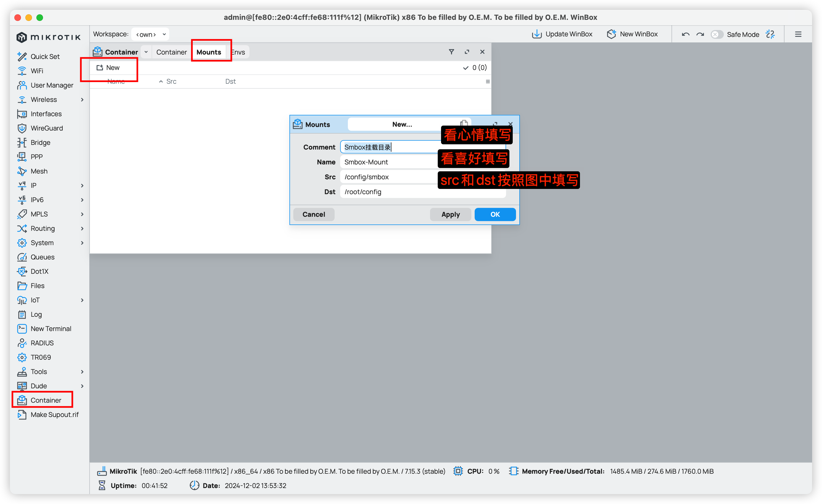The image size is (822, 504).
Task: Open the WireGuard section
Action: pos(47,128)
